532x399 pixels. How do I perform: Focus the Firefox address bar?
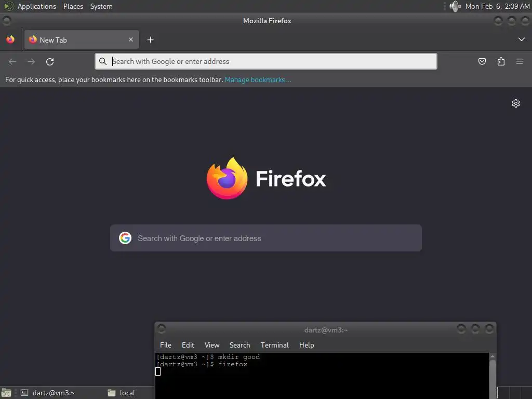click(265, 61)
